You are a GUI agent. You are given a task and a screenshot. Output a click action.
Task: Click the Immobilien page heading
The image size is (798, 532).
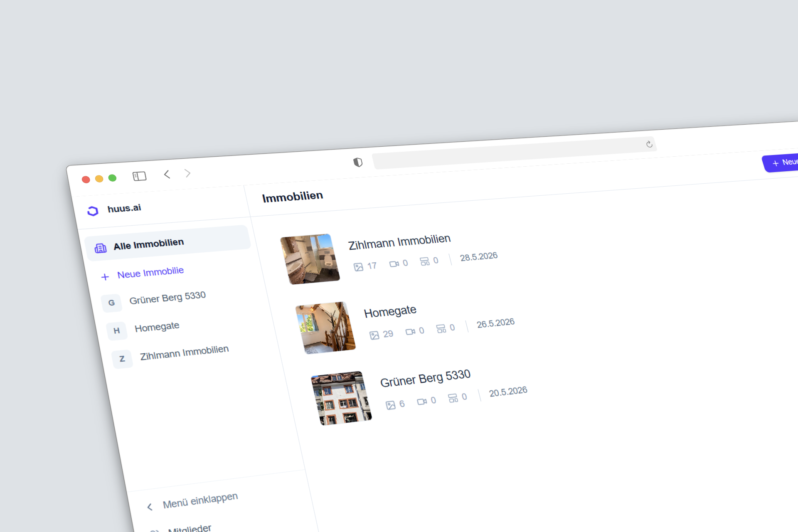tap(293, 197)
